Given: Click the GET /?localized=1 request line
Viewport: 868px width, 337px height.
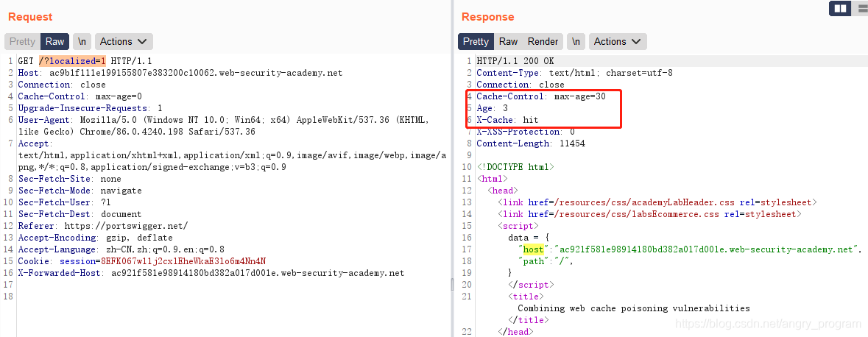Looking at the screenshot, I should 85,61.
